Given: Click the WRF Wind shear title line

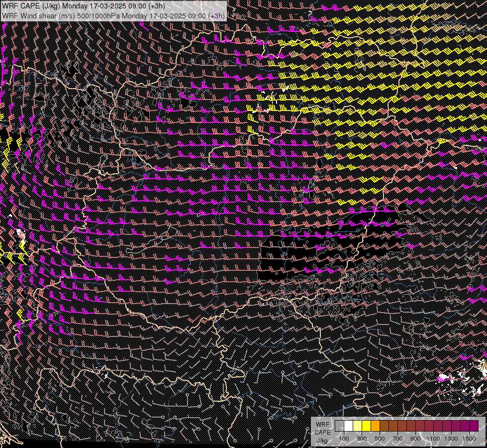Looking at the screenshot, I should pyautogui.click(x=113, y=15).
